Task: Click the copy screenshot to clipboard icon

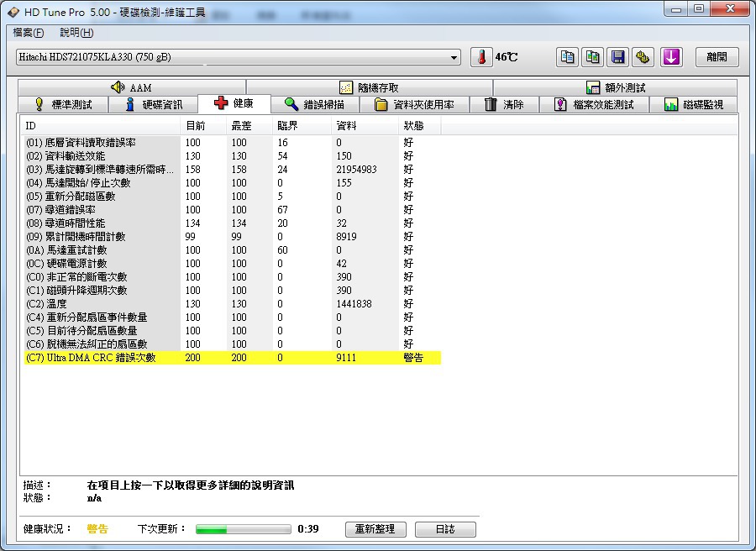Action: [592, 57]
